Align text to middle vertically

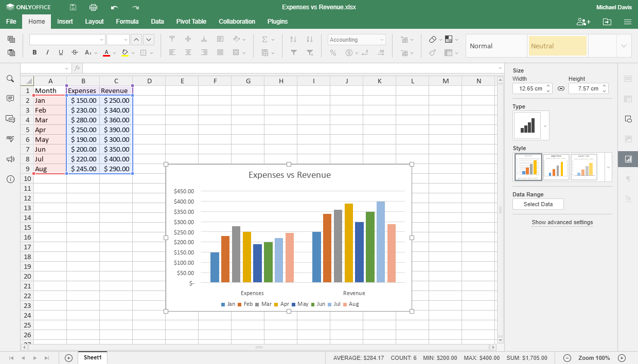188,40
